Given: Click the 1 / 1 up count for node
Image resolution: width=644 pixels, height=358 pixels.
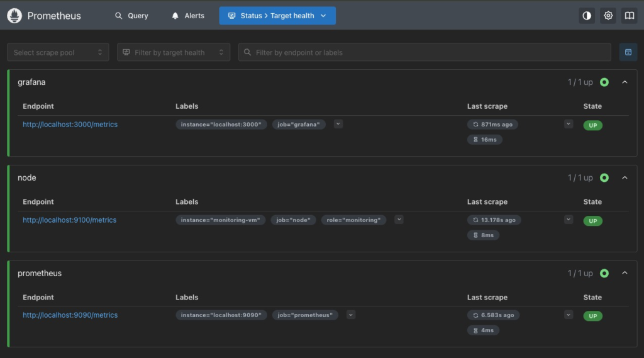Looking at the screenshot, I should coord(580,178).
